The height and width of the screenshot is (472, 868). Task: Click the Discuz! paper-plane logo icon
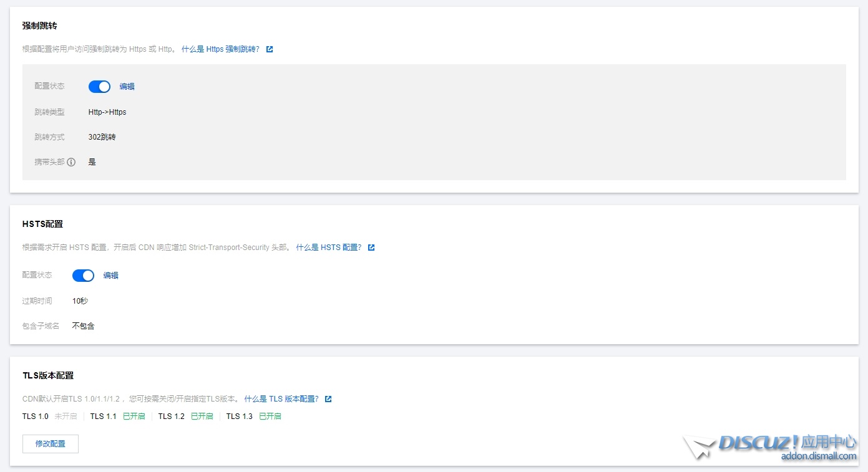[699, 448]
